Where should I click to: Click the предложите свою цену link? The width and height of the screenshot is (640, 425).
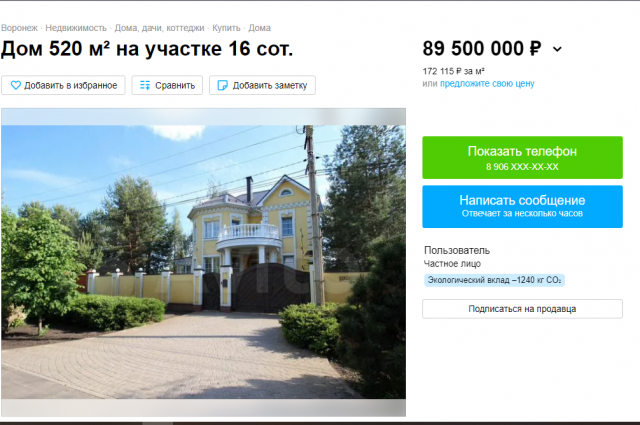(487, 84)
